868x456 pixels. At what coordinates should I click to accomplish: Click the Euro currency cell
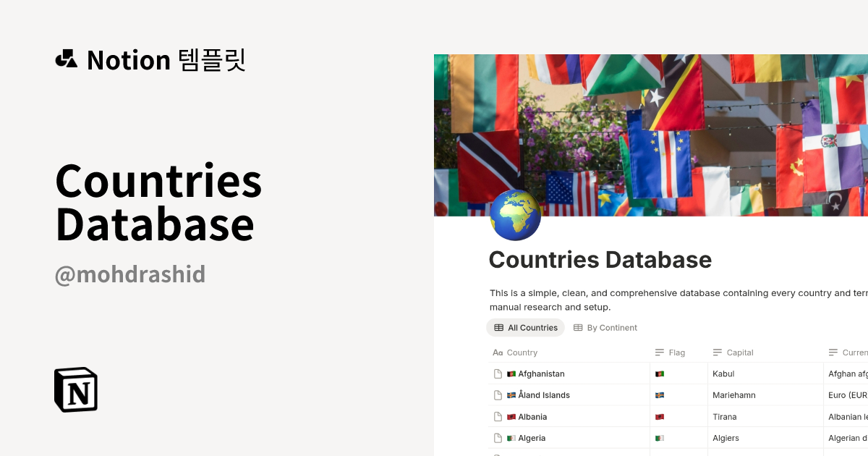[846, 395]
